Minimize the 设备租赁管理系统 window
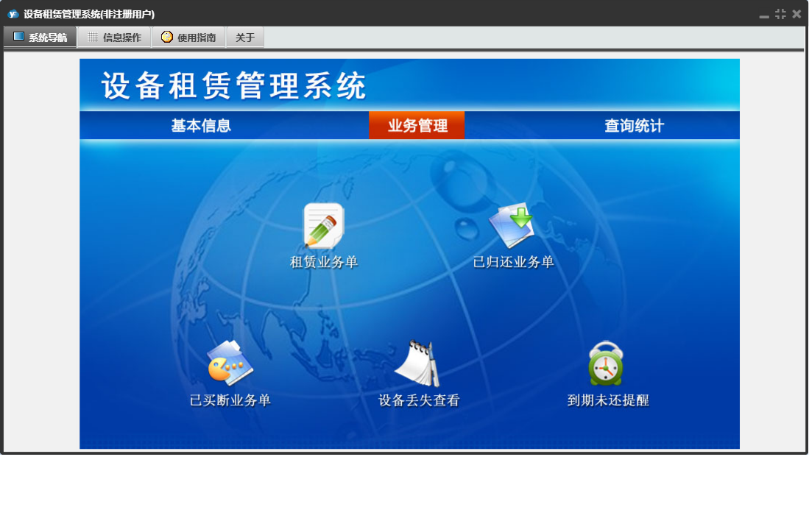Image resolution: width=809 pixels, height=532 pixels. [x=764, y=15]
